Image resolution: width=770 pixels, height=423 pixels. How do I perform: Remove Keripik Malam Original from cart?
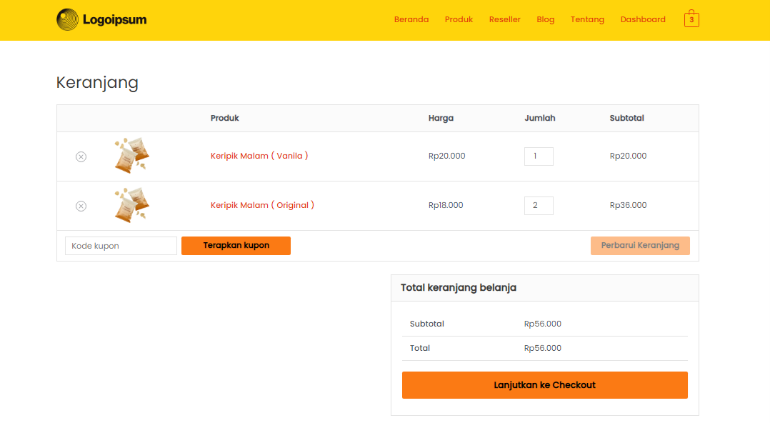coord(81,206)
